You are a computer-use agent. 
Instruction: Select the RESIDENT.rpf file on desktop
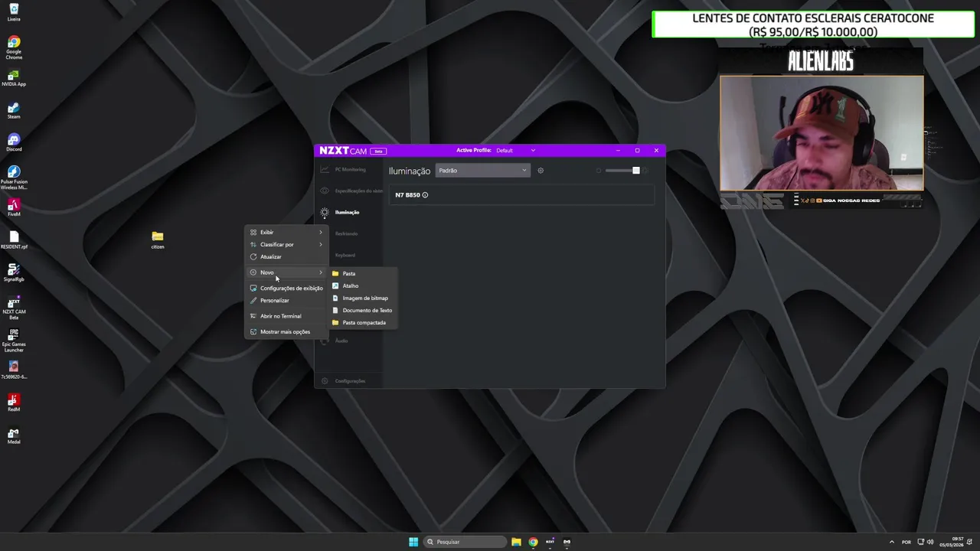pos(14,240)
